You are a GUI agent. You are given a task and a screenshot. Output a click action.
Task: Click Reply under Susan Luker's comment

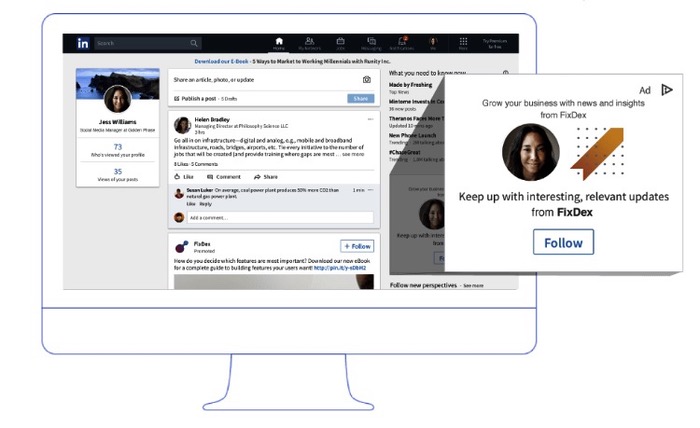point(205,204)
